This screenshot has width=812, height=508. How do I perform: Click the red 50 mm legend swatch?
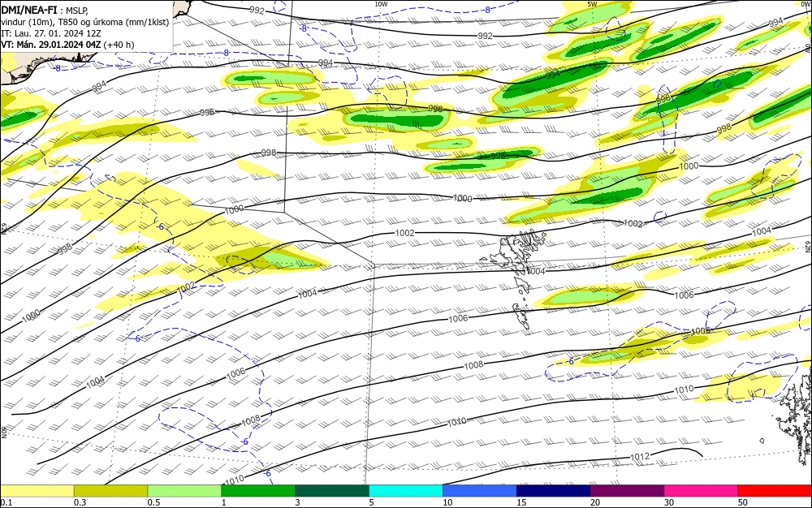(775, 491)
